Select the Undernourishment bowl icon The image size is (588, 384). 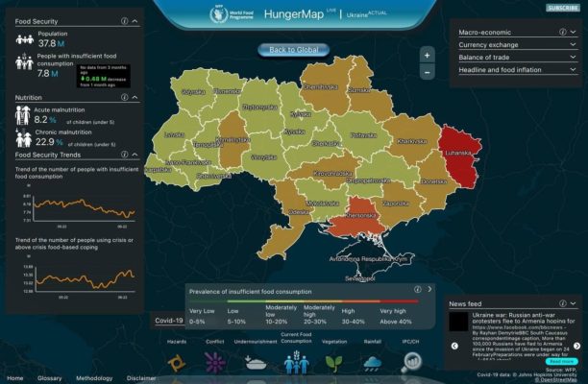click(x=256, y=362)
